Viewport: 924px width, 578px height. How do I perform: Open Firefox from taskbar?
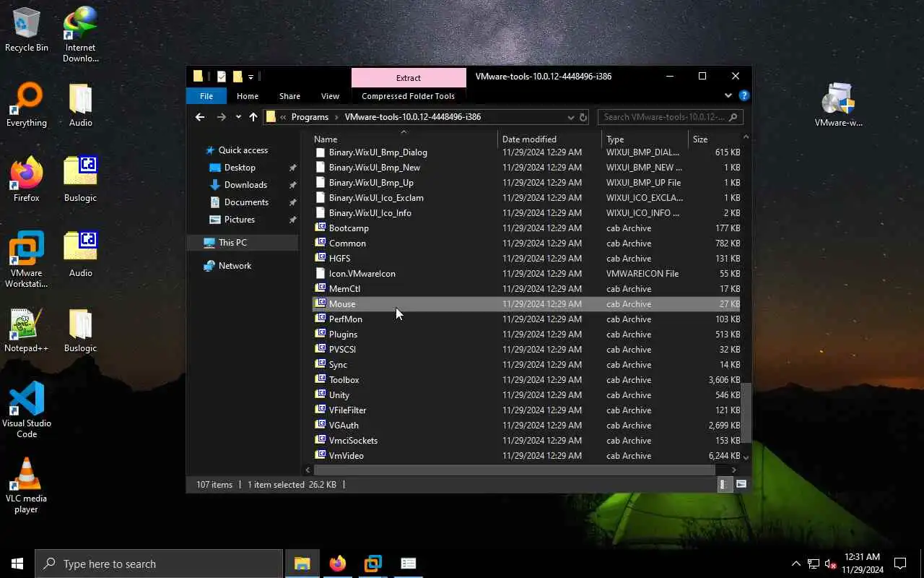[x=337, y=564]
